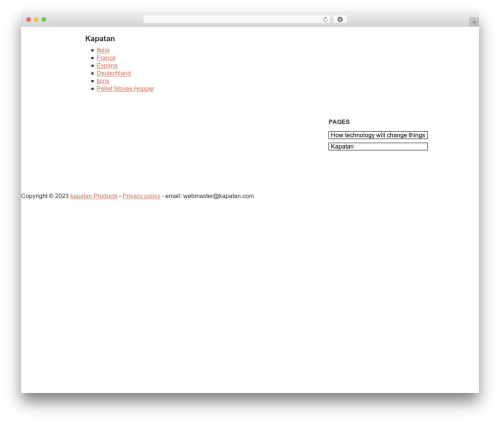Open the France link
Screen dimensions: 500x423
click(x=106, y=58)
